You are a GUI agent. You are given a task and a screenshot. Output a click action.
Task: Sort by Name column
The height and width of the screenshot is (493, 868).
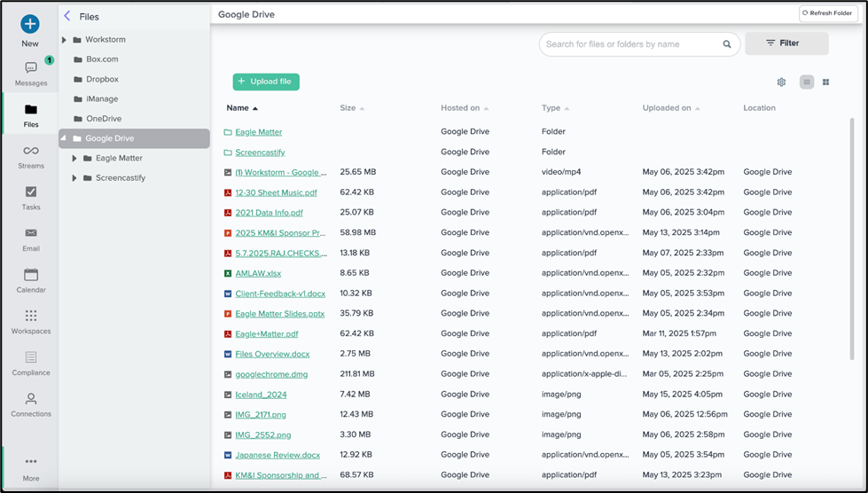242,108
